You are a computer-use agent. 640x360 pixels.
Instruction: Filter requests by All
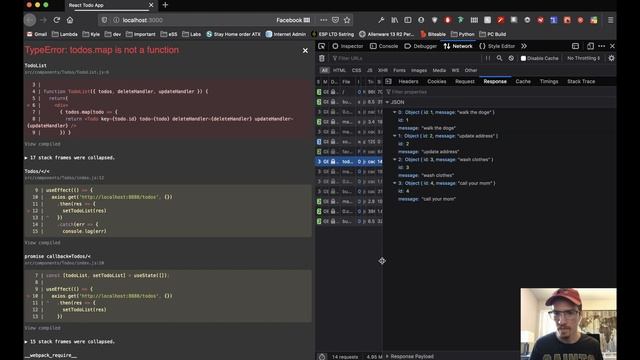[324, 70]
